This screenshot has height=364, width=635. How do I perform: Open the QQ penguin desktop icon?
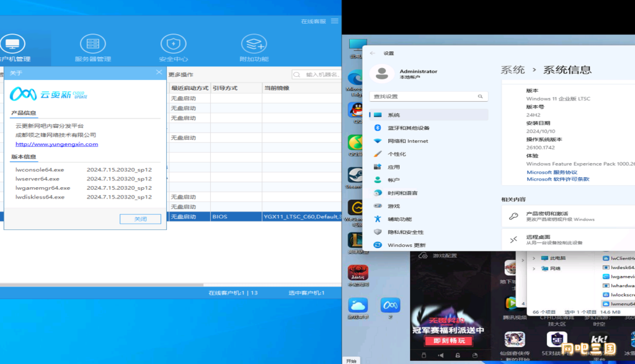[x=357, y=113]
